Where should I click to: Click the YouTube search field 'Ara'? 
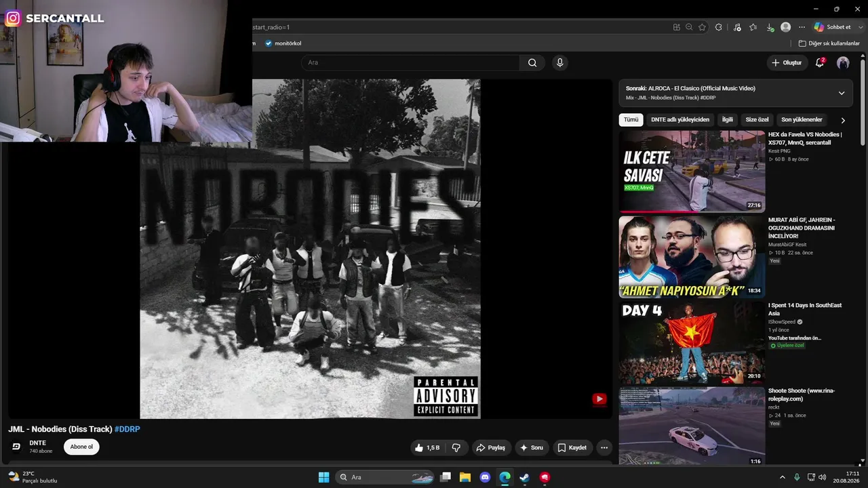(x=411, y=62)
